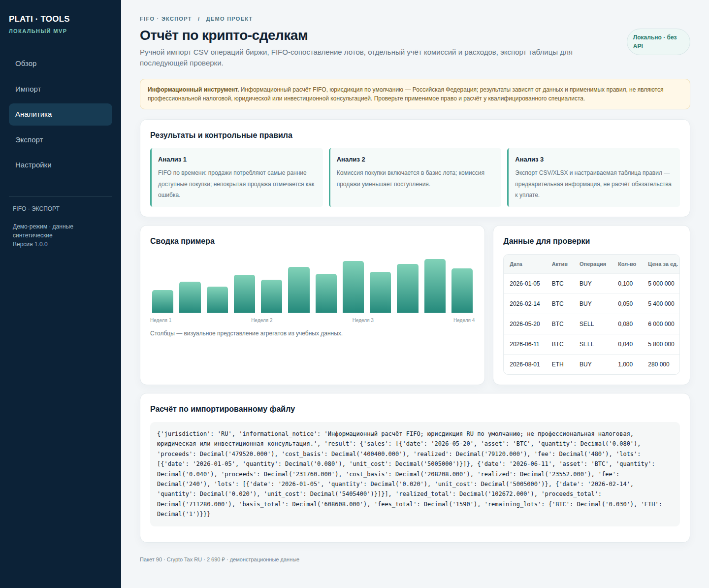Image resolution: width=709 pixels, height=588 pixels.
Task: Click the Неделя 2 axis label
Action: tap(262, 321)
